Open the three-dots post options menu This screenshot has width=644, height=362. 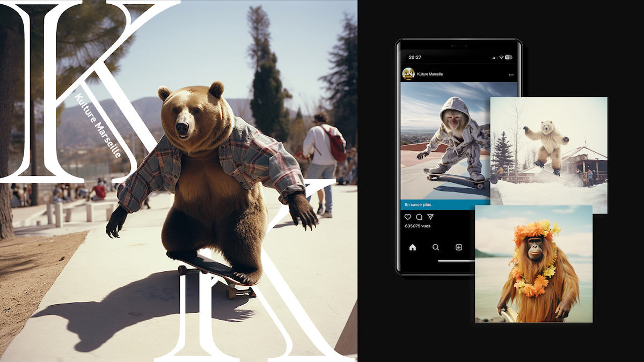pos(511,75)
